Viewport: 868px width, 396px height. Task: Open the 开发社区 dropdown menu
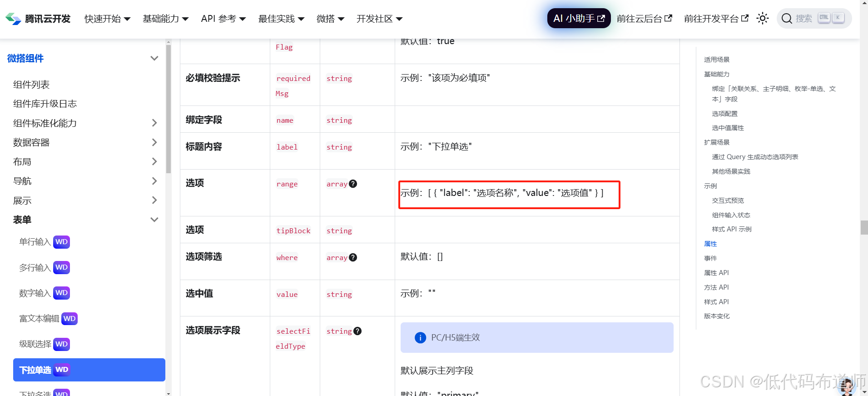click(x=379, y=19)
